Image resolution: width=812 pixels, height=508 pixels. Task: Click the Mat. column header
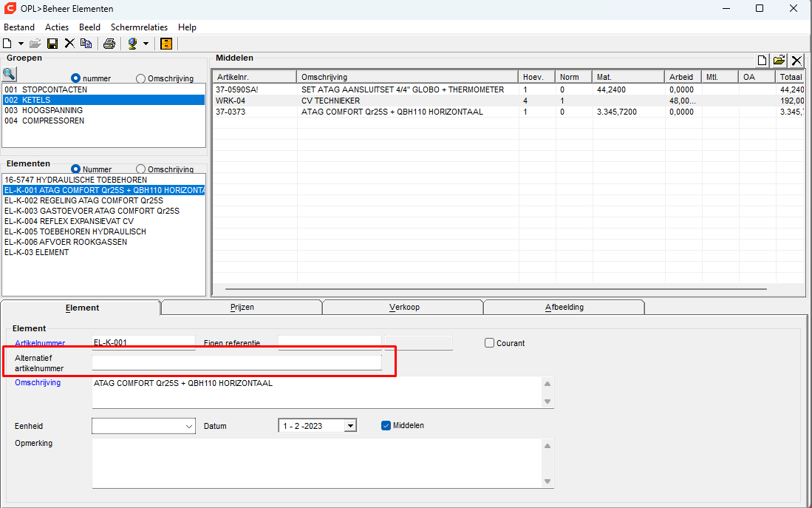pyautogui.click(x=629, y=77)
